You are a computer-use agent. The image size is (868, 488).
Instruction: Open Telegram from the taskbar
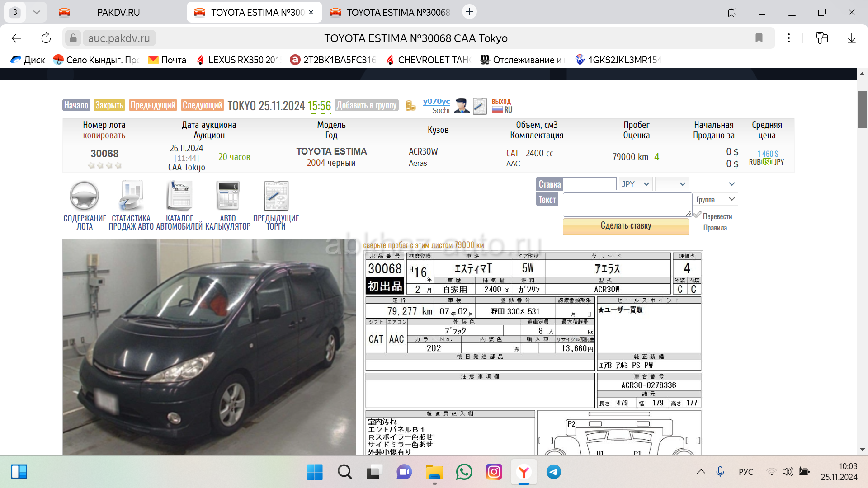pos(554,472)
